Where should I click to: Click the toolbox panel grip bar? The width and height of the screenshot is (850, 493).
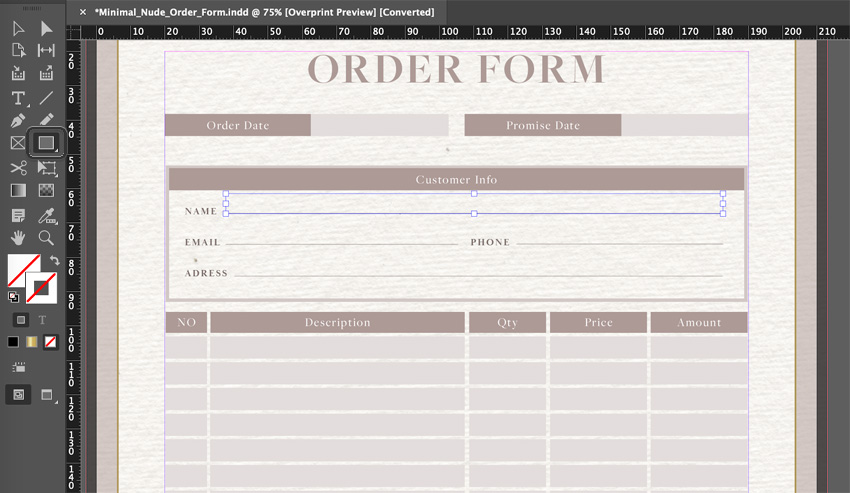coord(32,8)
